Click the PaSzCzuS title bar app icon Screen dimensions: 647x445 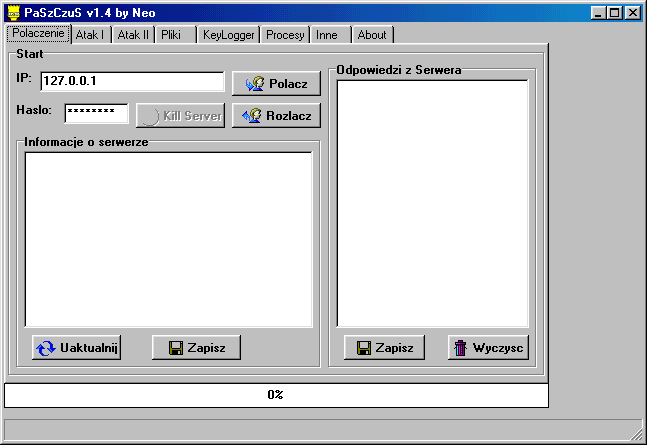(12, 13)
